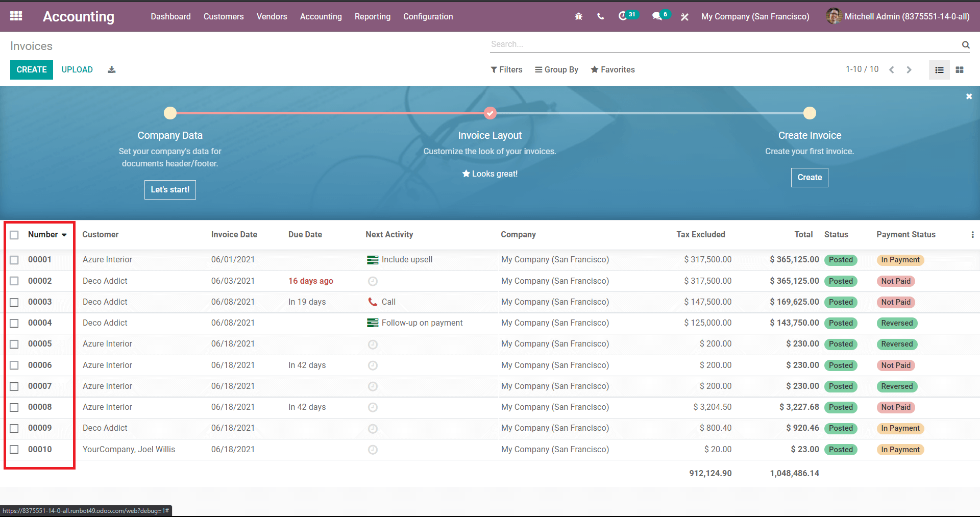Viewport: 980px width, 517px height.
Task: Click the Create Invoice step circle
Action: tap(810, 113)
